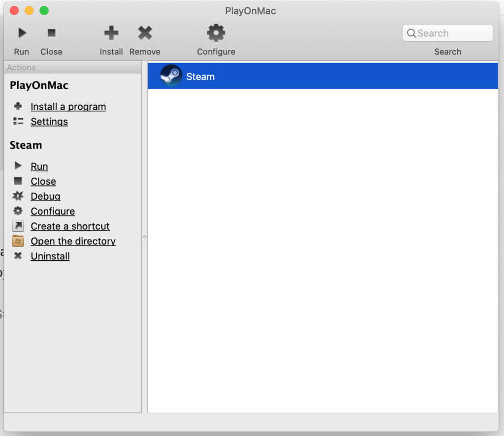Click the Remove label in toolbar
Screen dimensions: 504x436
coord(145,52)
